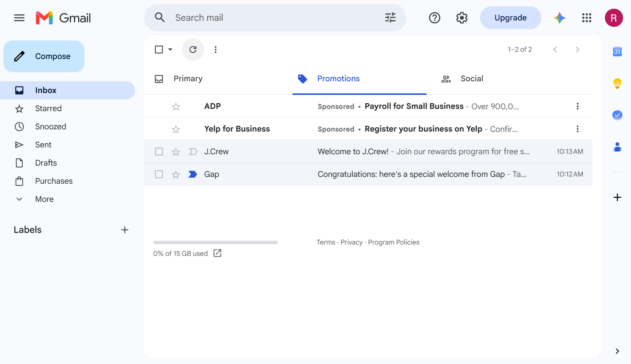
Task: Open the Support help icon
Action: [435, 18]
